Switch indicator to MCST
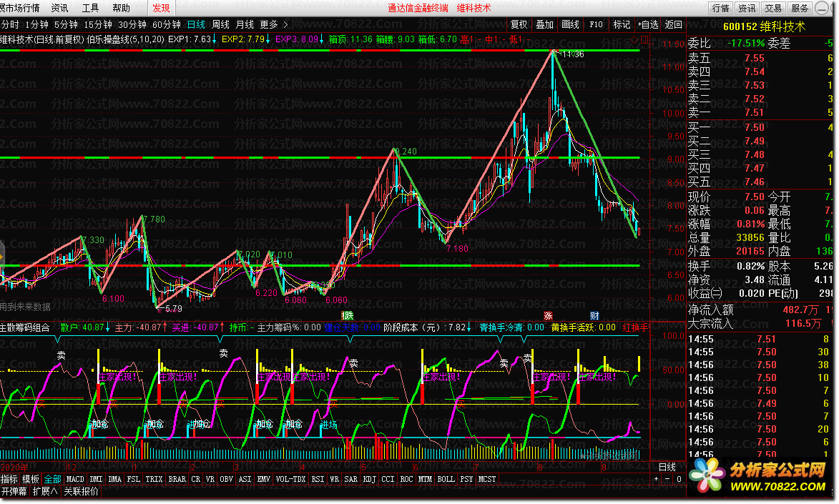This screenshot has width=839, height=504. tap(487, 479)
